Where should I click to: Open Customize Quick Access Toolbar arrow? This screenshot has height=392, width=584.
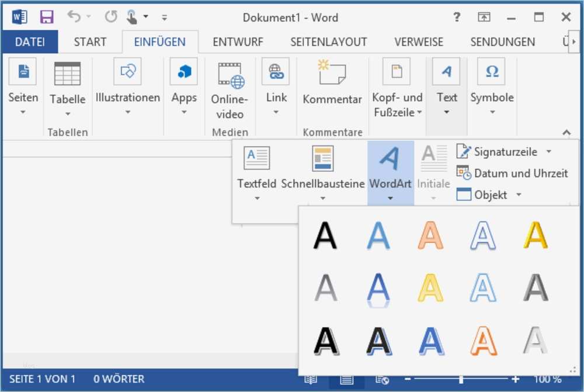[164, 17]
